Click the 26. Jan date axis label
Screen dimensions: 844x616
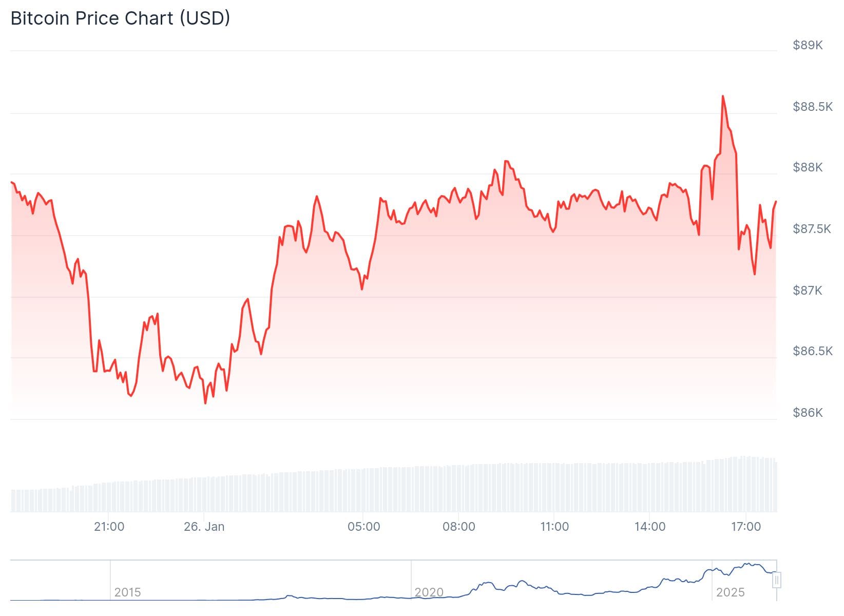pyautogui.click(x=204, y=527)
